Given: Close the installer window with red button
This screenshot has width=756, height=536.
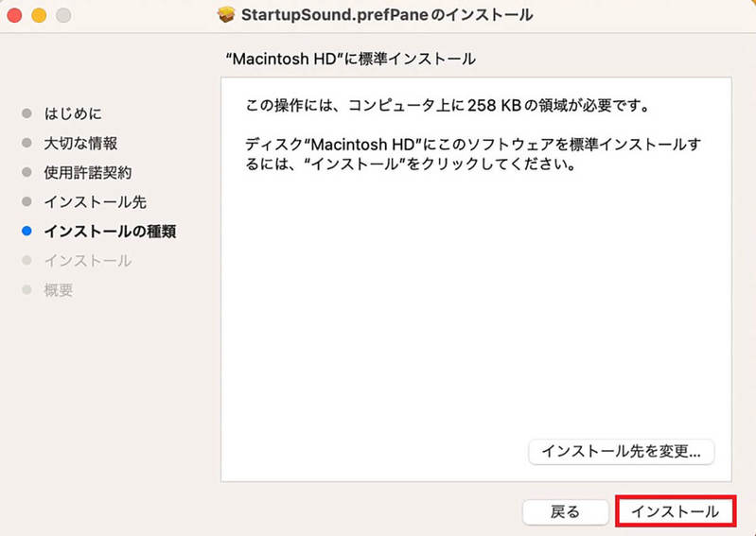Looking at the screenshot, I should [14, 15].
